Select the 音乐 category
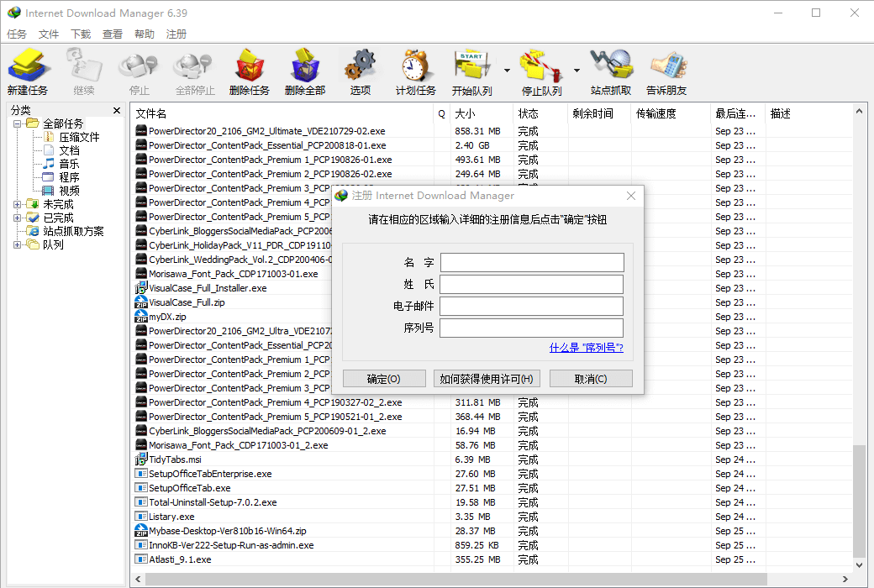This screenshot has height=588, width=874. [69, 164]
